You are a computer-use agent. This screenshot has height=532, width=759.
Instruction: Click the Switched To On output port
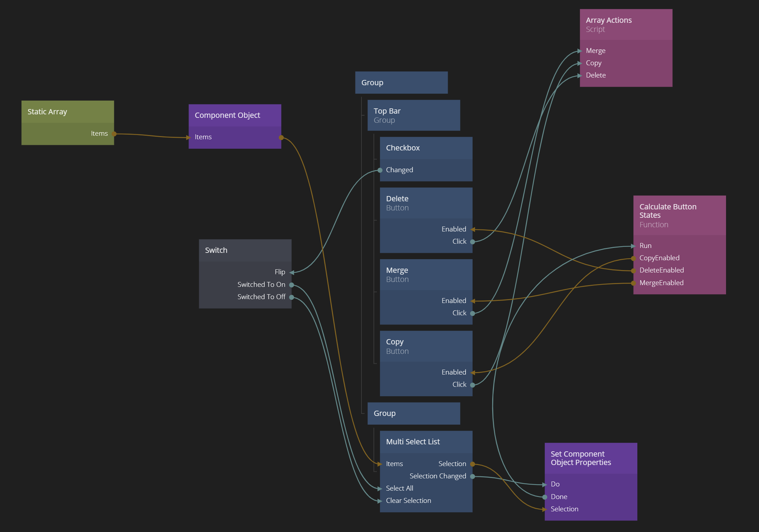pyautogui.click(x=291, y=285)
